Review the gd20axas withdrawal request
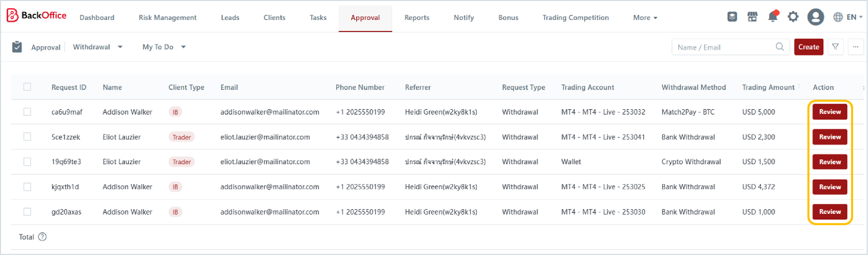Image resolution: width=868 pixels, height=255 pixels. coord(830,212)
